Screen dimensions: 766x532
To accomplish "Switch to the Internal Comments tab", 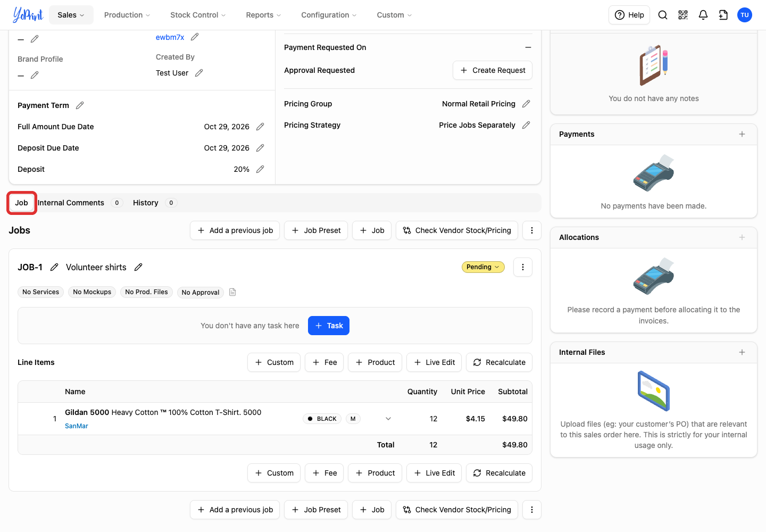I will 80,203.
